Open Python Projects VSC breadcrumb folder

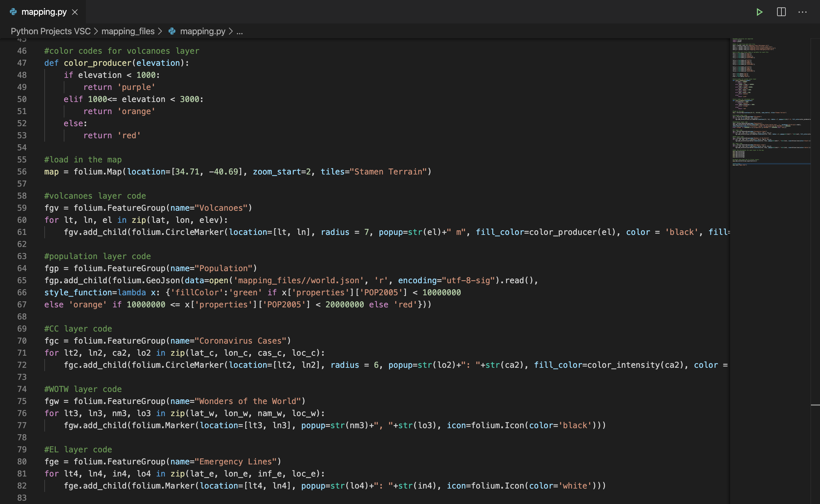click(x=51, y=31)
